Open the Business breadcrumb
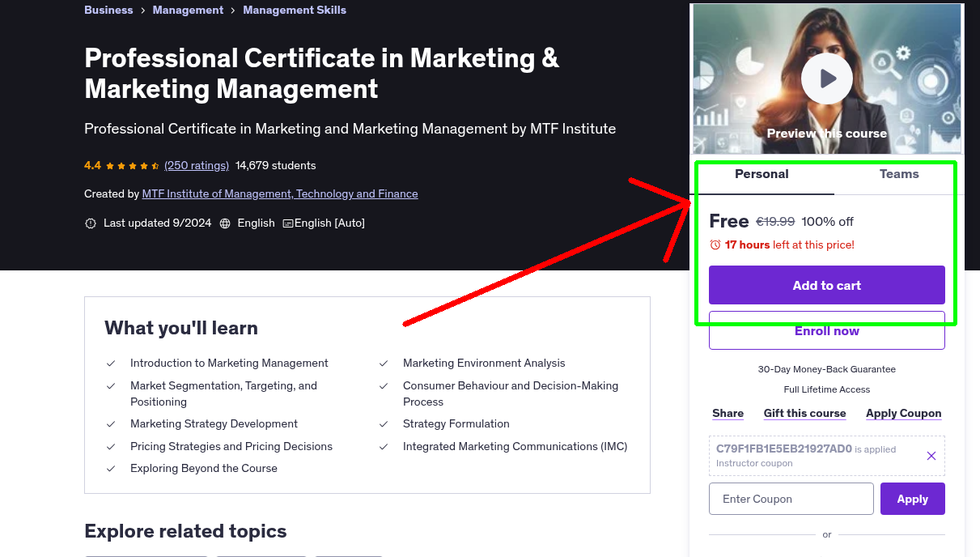The height and width of the screenshot is (557, 980). [108, 11]
